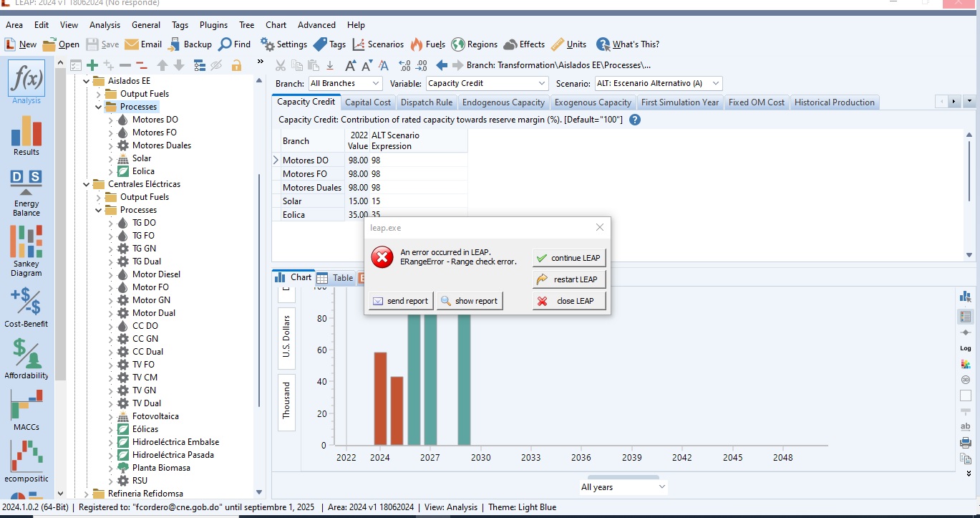
Task: Open the Cost-Benefit view
Action: click(x=26, y=307)
